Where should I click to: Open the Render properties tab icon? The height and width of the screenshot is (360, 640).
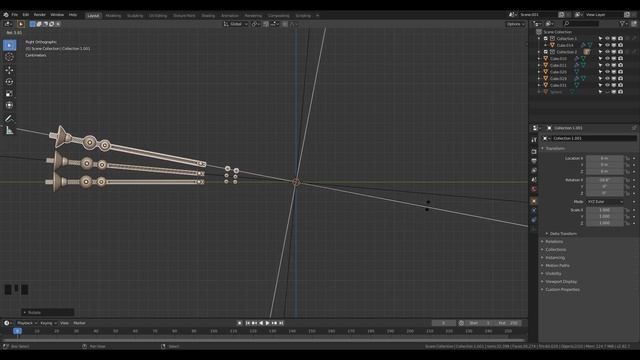534,151
